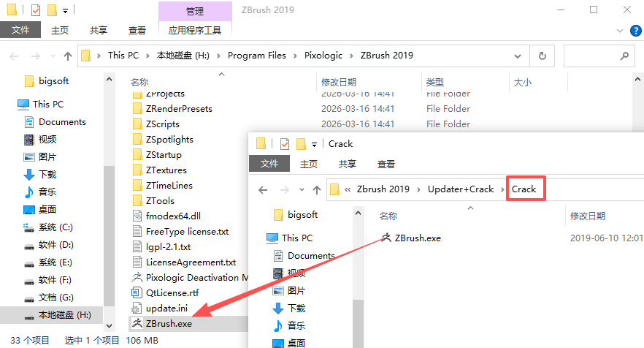Go up one folder level in ZBrush 2019 window
Image resolution: width=644 pixels, height=348 pixels.
coord(68,56)
